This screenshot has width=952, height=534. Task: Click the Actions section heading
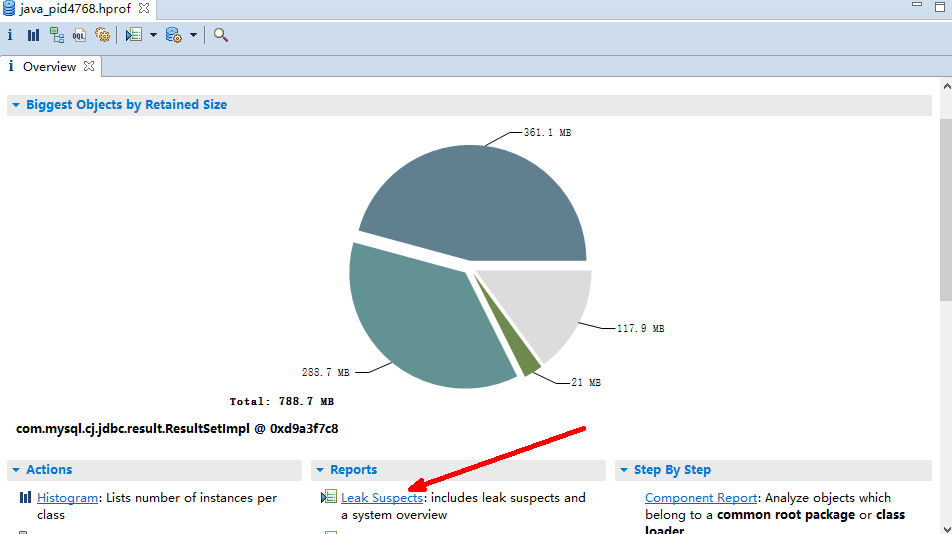49,470
